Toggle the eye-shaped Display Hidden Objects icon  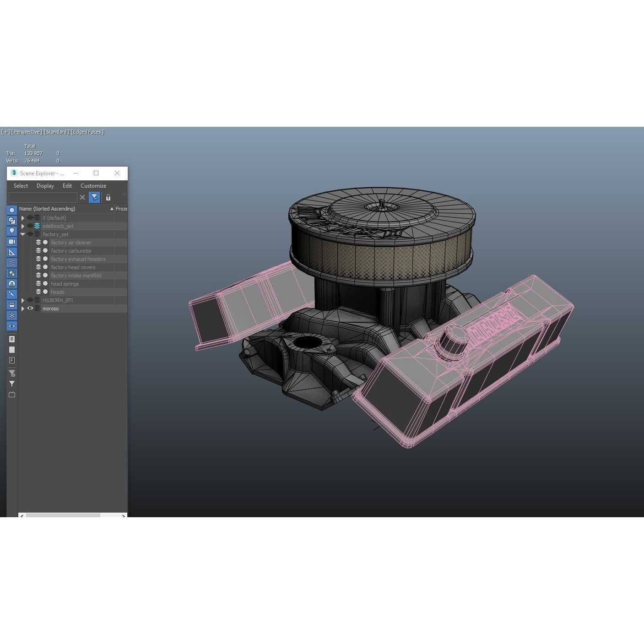click(11, 326)
